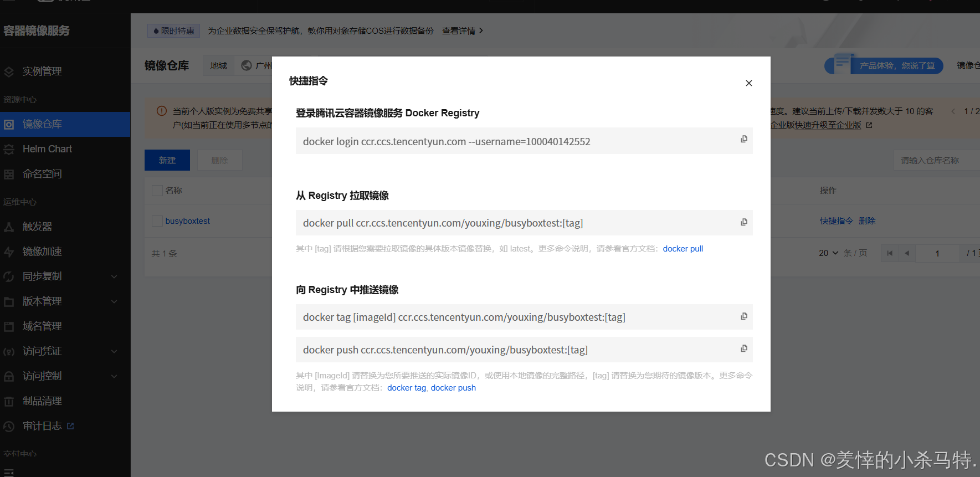Copy the docker push command

[744, 348]
